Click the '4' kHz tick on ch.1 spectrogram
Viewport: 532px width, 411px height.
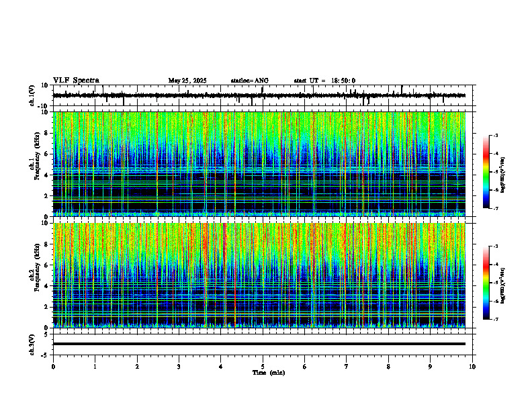click(x=47, y=175)
